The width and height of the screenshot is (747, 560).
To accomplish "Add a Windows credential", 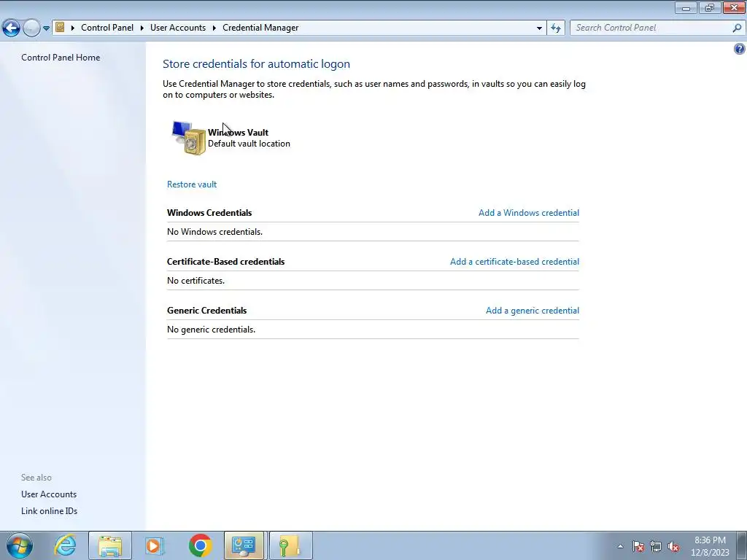I will 529,213.
